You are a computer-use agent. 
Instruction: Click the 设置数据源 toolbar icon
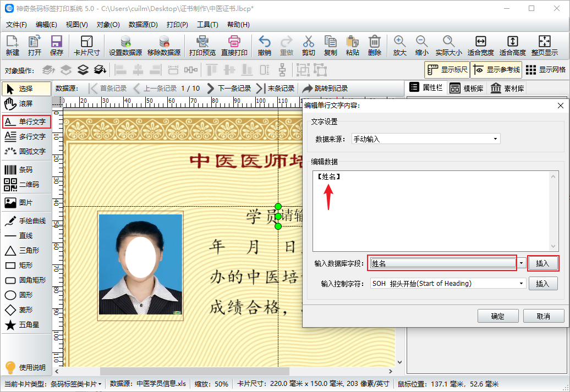pyautogui.click(x=125, y=45)
